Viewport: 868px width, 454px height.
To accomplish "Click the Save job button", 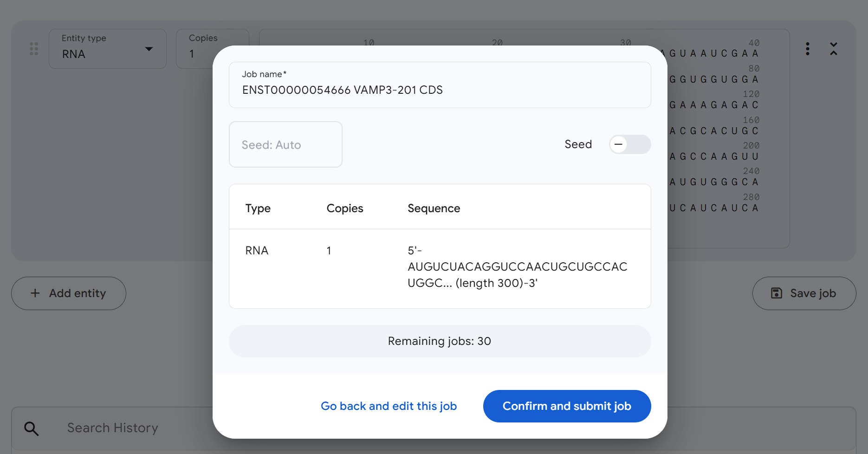I will [804, 293].
